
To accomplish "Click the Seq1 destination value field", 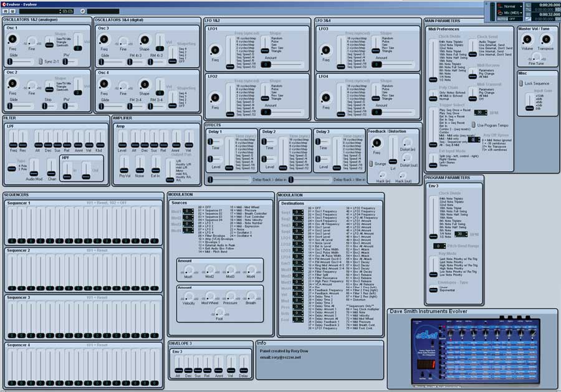I will point(298,212).
